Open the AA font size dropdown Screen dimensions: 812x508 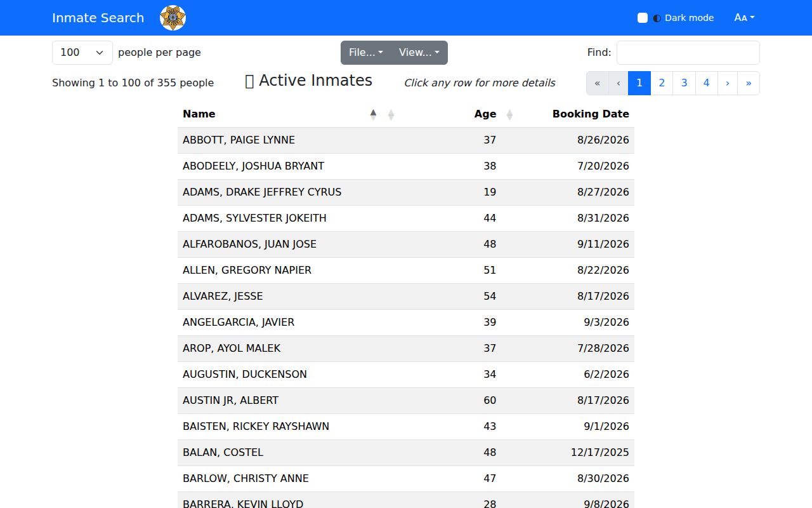coord(744,18)
